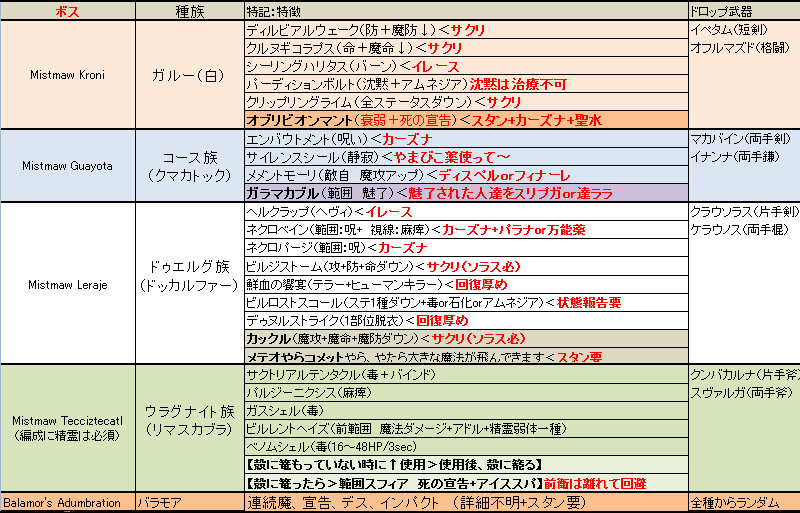Viewport: 800px width, 513px height.
Task: Select the ネクロパージ row
Action: click(466, 248)
